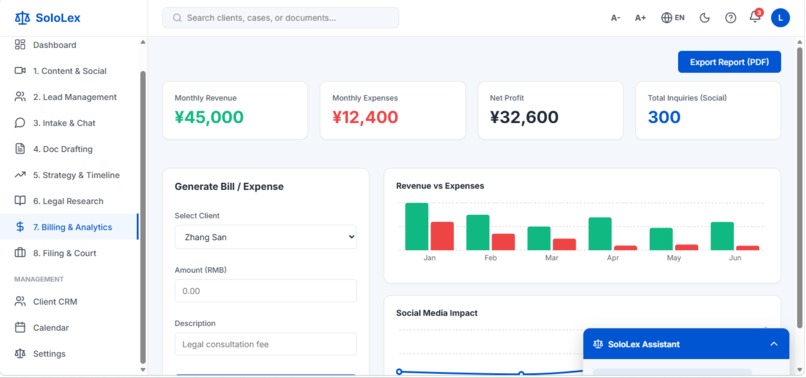Click the Social Media Impact chart title
806x378 pixels.
click(437, 313)
